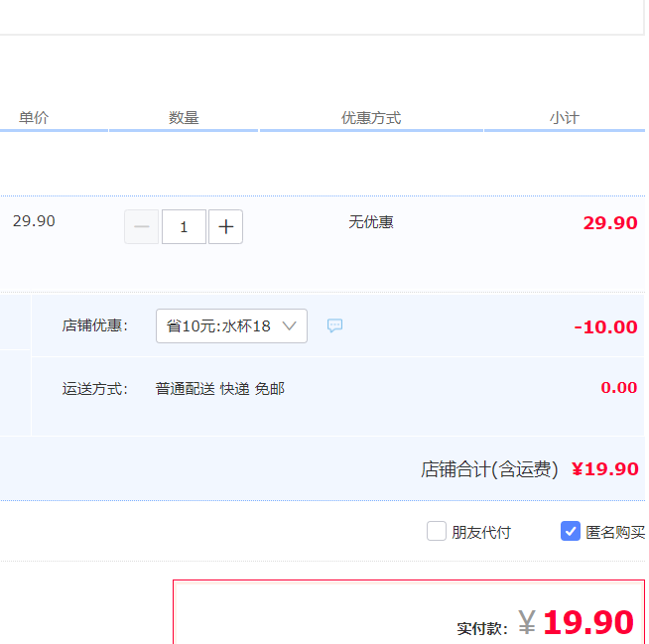Screen dimensions: 649x644
Task: Click the 普通配送 快递 免邮 shipping option
Action: 220,388
